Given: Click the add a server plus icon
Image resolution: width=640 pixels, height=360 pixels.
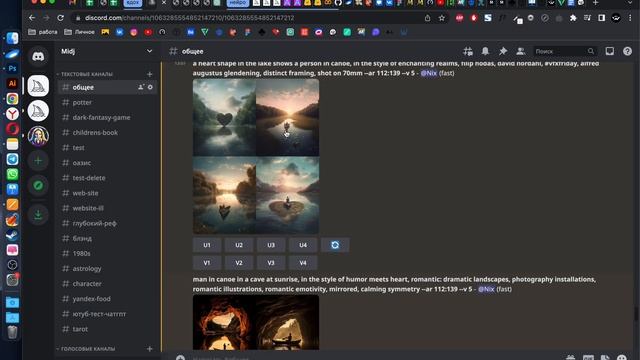Looking at the screenshot, I should 38,161.
